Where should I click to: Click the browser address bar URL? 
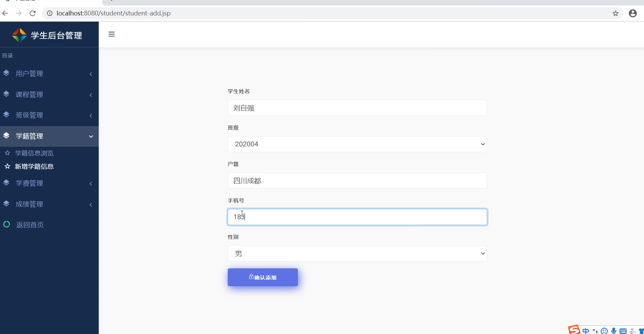click(114, 13)
